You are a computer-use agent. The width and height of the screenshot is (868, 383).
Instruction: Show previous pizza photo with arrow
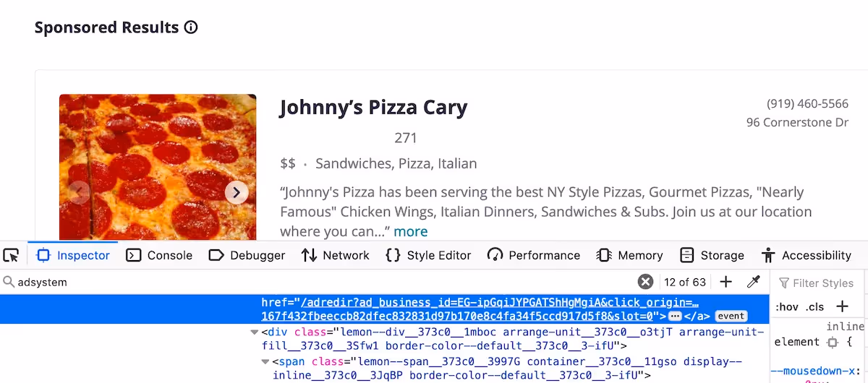pos(79,192)
